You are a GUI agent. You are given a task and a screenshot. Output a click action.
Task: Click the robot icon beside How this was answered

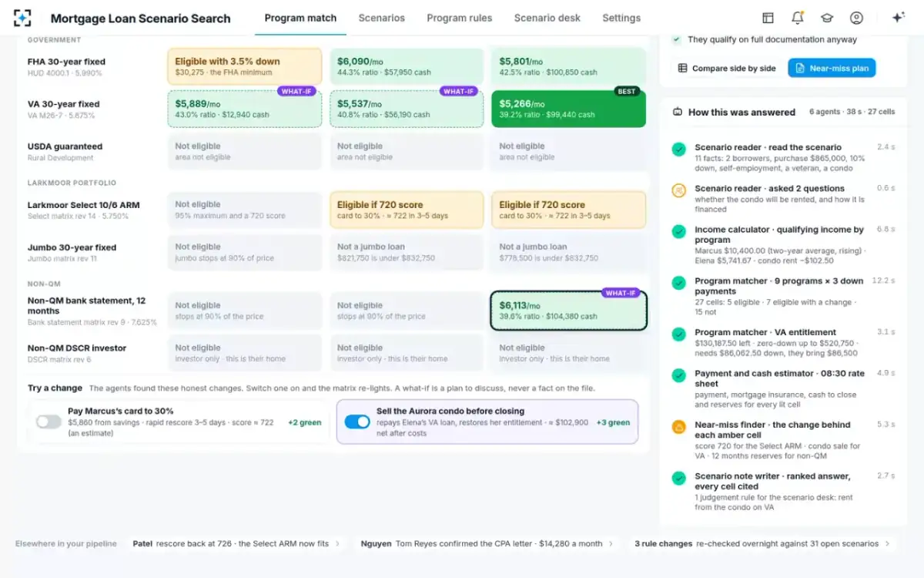[x=678, y=112]
